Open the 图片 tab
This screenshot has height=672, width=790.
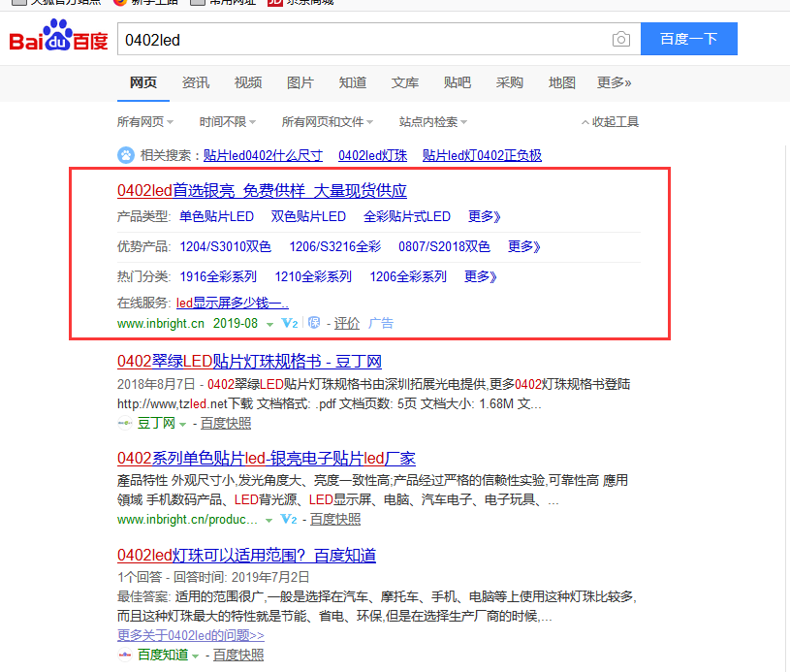pyautogui.click(x=300, y=82)
